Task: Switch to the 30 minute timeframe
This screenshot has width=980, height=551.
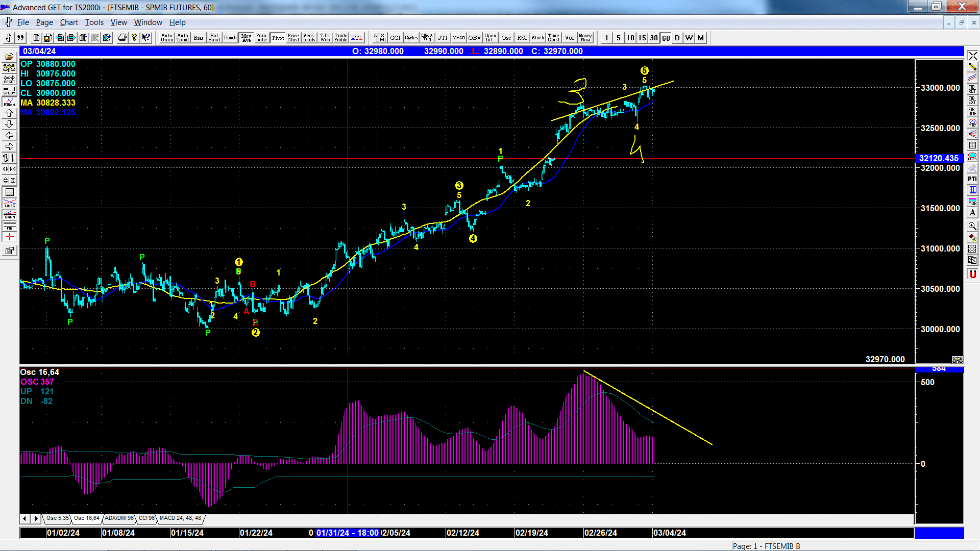Action: click(x=654, y=38)
